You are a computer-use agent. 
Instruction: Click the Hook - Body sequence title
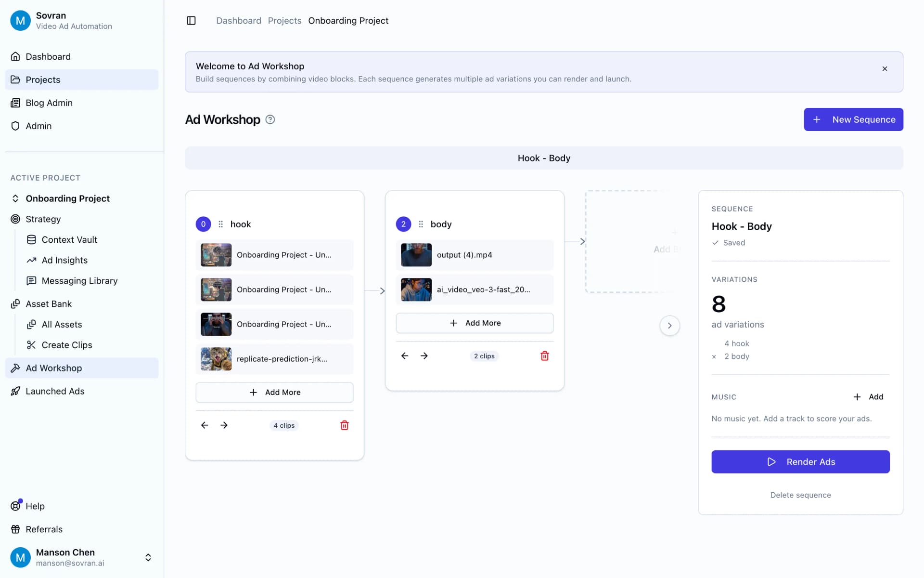point(742,226)
